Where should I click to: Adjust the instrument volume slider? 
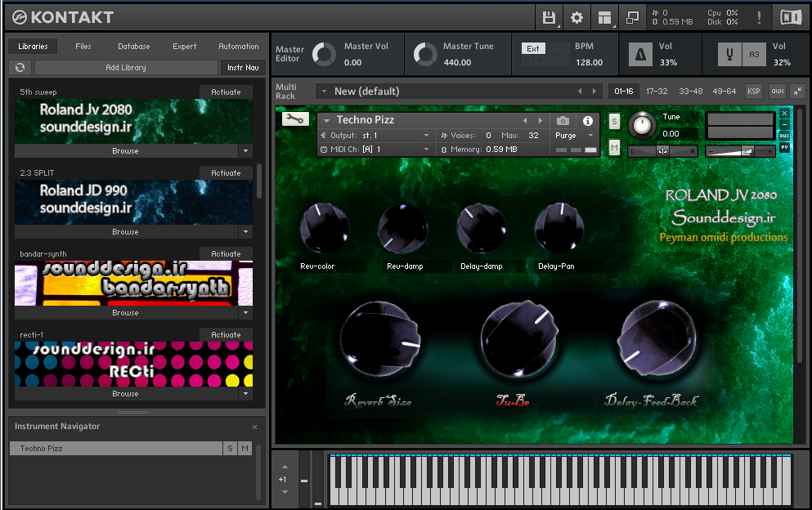click(741, 151)
